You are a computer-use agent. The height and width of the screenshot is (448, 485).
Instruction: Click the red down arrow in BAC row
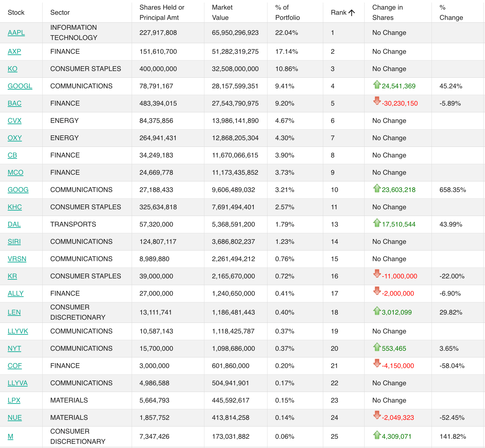click(377, 101)
